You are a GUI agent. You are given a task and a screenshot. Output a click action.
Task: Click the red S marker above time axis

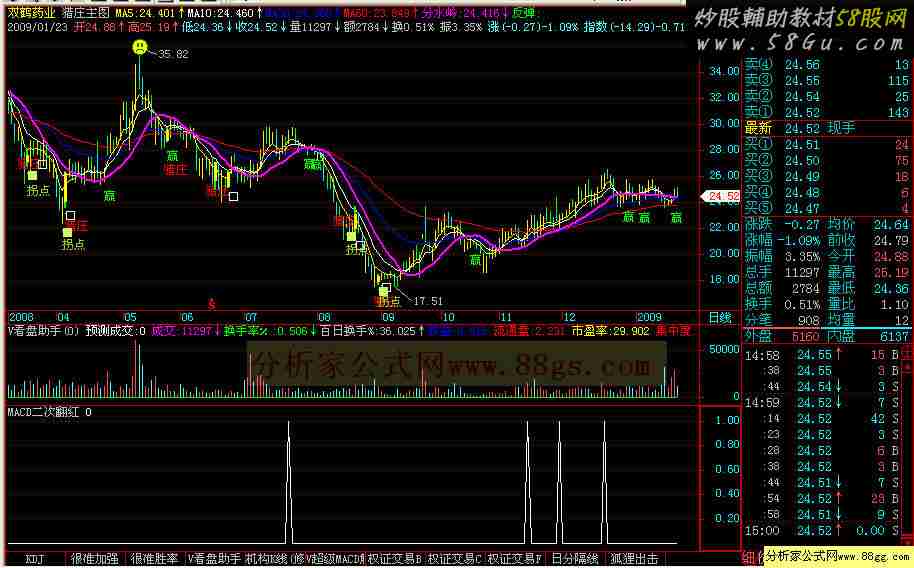tap(212, 304)
